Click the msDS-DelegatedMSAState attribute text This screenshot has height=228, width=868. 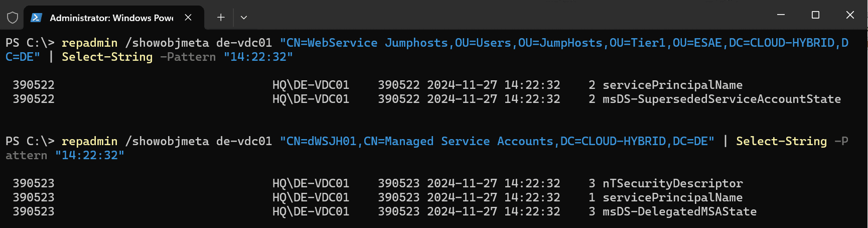point(679,211)
